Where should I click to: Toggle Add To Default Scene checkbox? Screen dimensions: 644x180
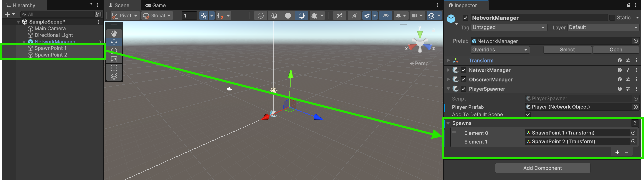528,114
